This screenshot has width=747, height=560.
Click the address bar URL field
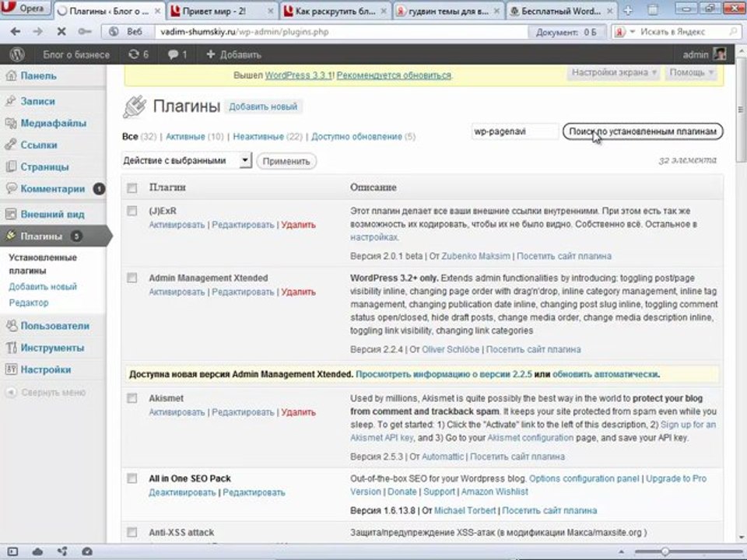click(x=341, y=32)
